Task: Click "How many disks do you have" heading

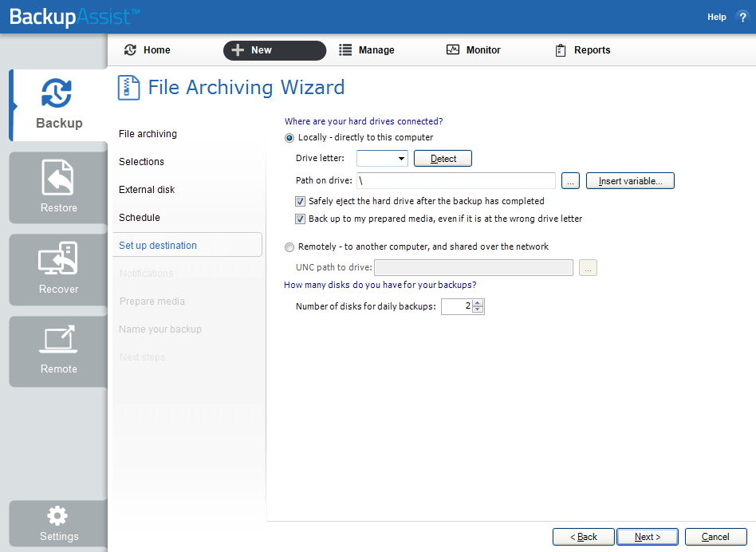Action: tap(380, 285)
